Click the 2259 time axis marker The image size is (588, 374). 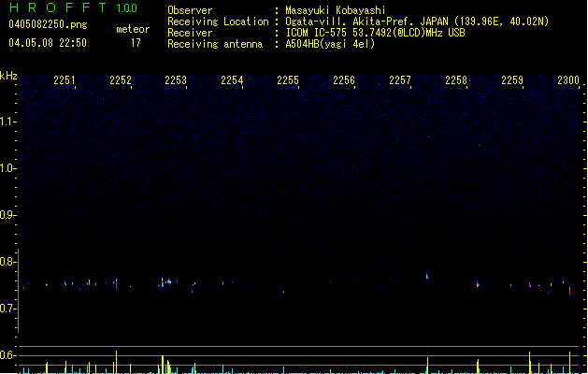point(512,80)
